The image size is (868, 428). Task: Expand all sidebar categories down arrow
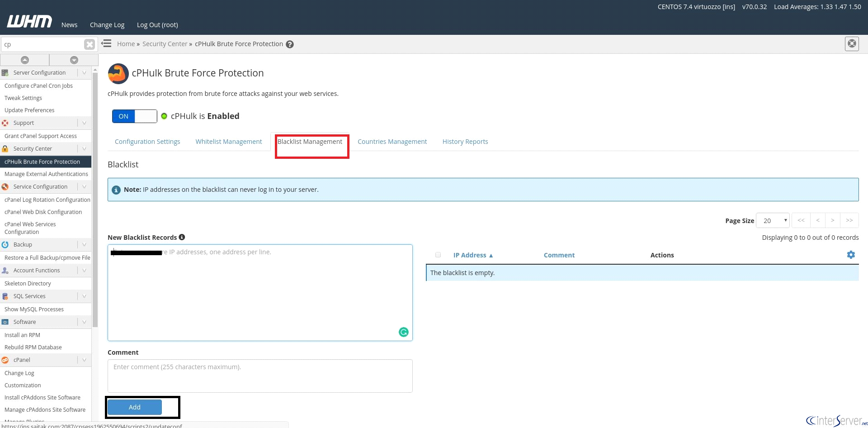click(x=74, y=60)
